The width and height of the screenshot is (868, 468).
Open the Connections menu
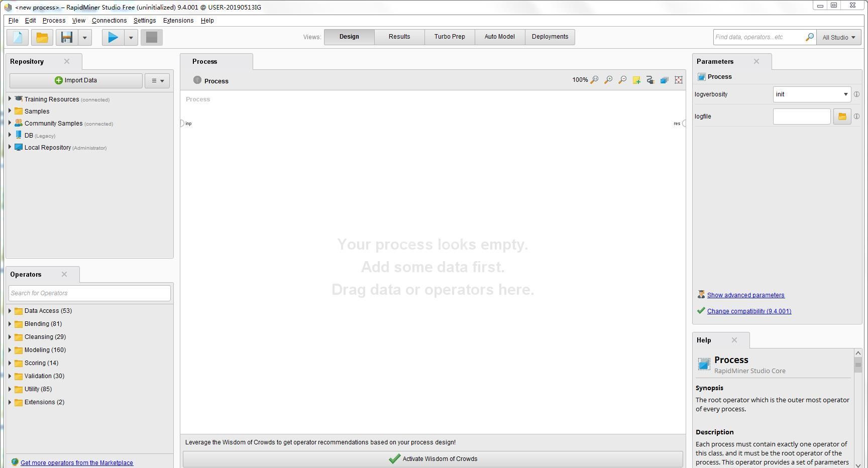click(109, 21)
